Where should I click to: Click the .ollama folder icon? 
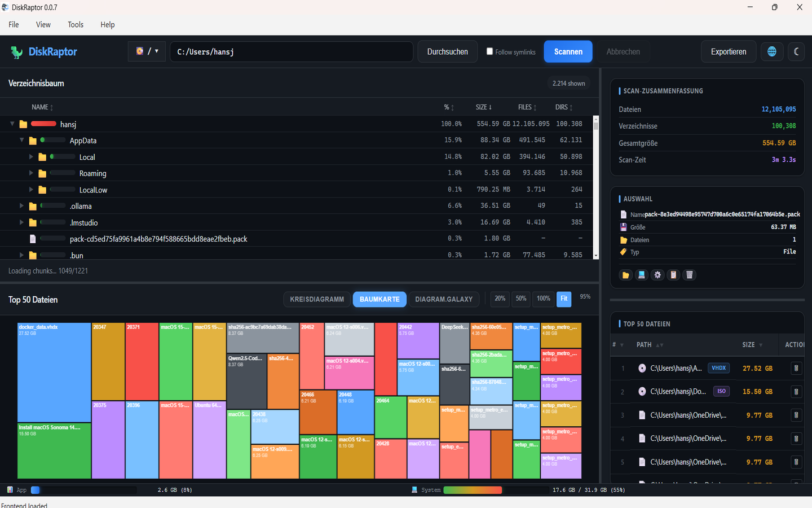(x=33, y=206)
